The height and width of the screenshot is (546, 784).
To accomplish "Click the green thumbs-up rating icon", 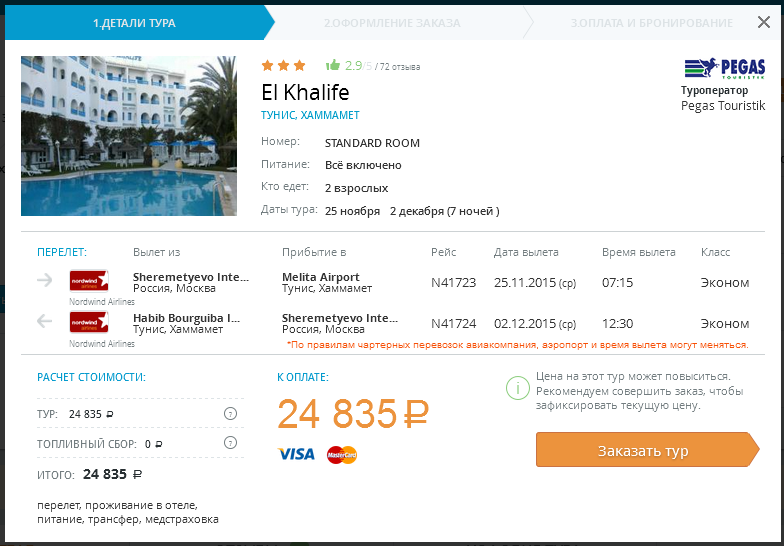I will pyautogui.click(x=333, y=65).
